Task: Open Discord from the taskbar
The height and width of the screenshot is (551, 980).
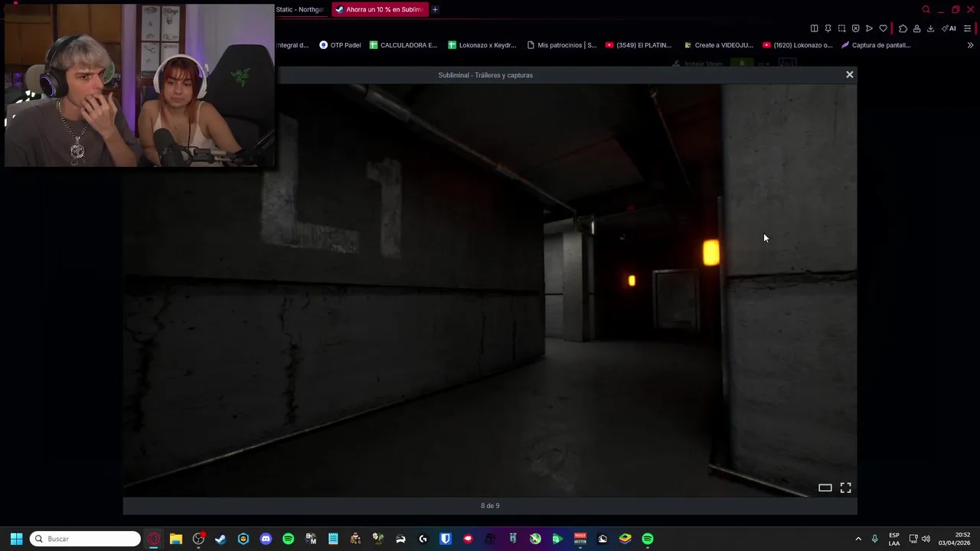Action: coord(266,539)
